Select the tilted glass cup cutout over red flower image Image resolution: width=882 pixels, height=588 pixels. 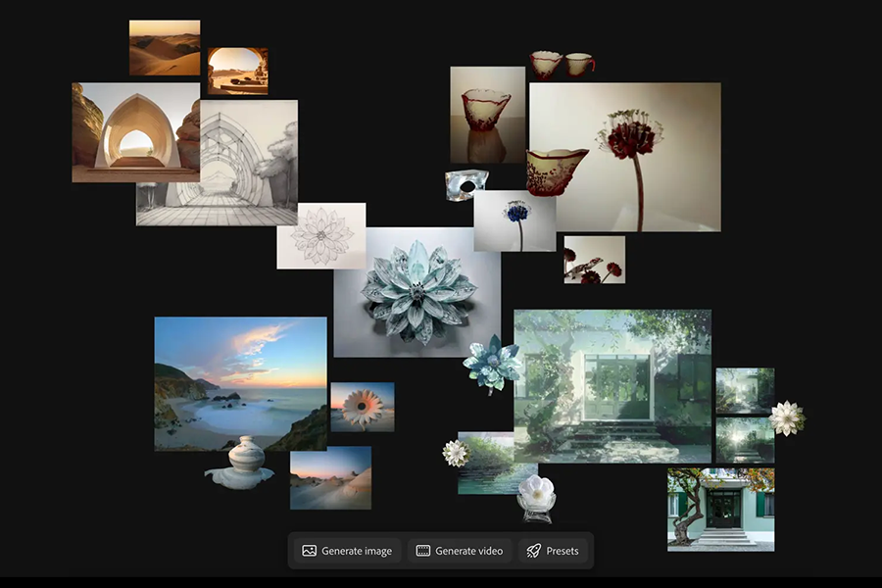tap(556, 172)
